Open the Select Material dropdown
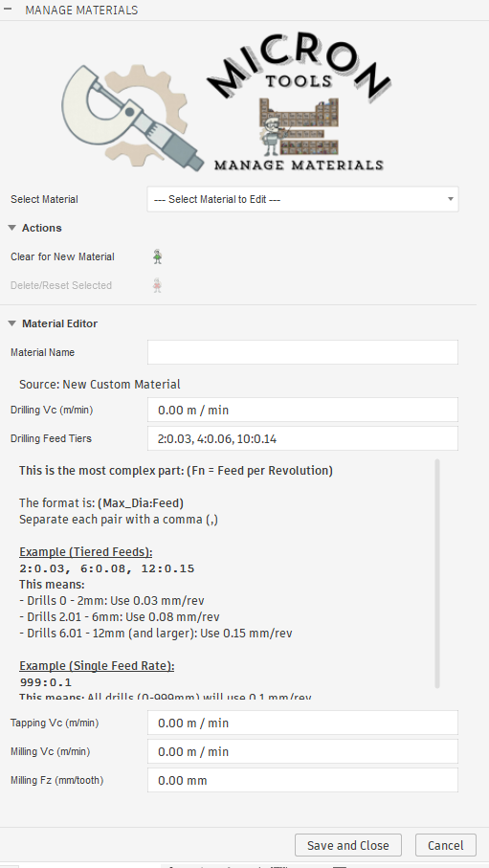This screenshot has height=868, width=489. click(x=302, y=199)
